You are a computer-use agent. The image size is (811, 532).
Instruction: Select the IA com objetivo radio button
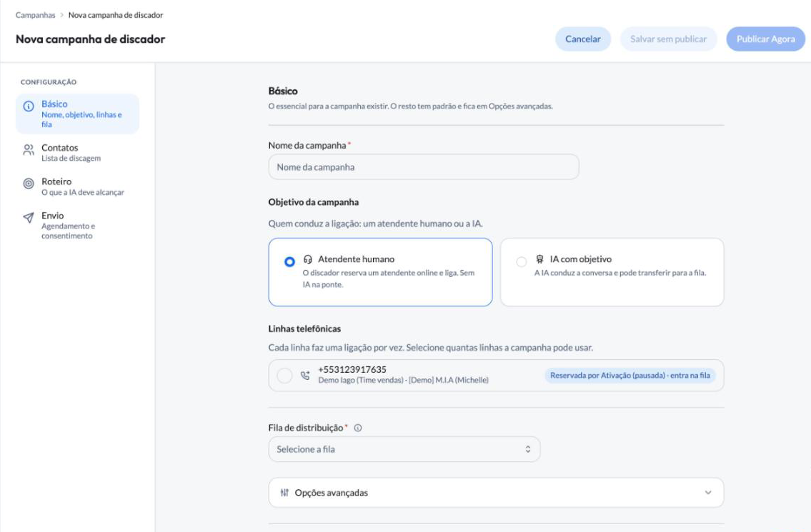522,261
